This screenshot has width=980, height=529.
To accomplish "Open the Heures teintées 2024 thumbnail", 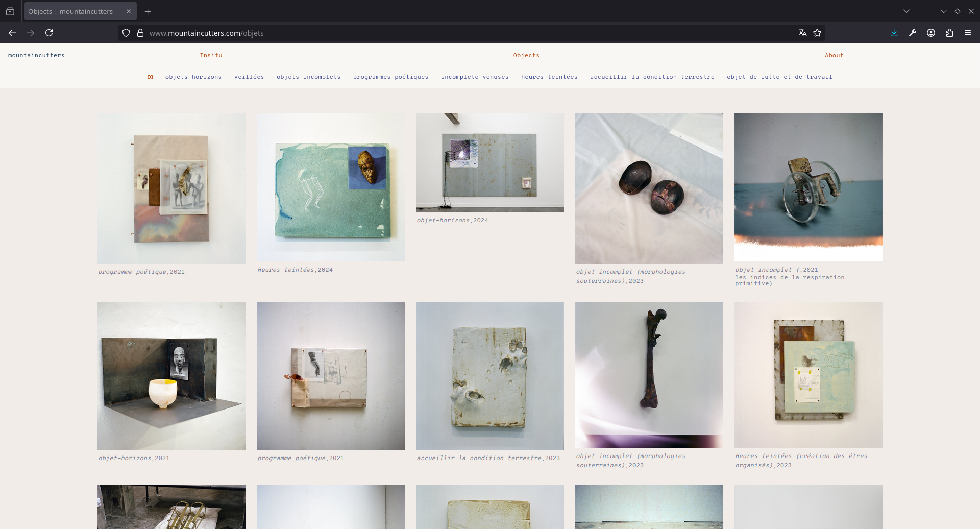I will click(331, 187).
